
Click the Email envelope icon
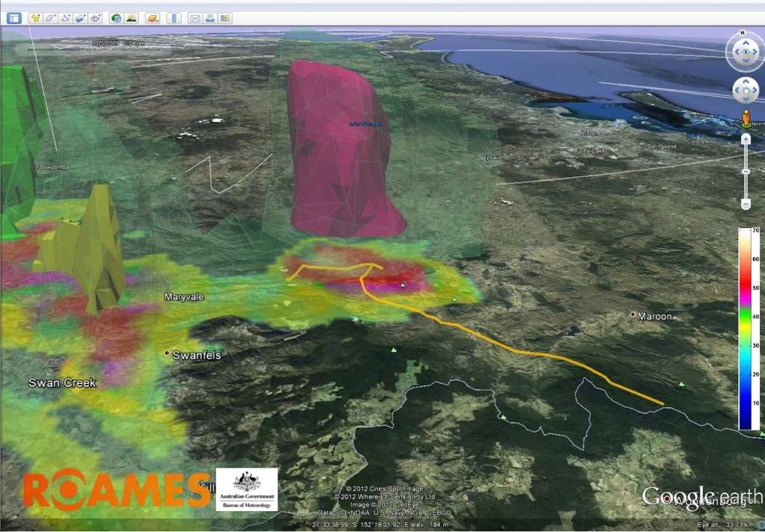[194, 17]
